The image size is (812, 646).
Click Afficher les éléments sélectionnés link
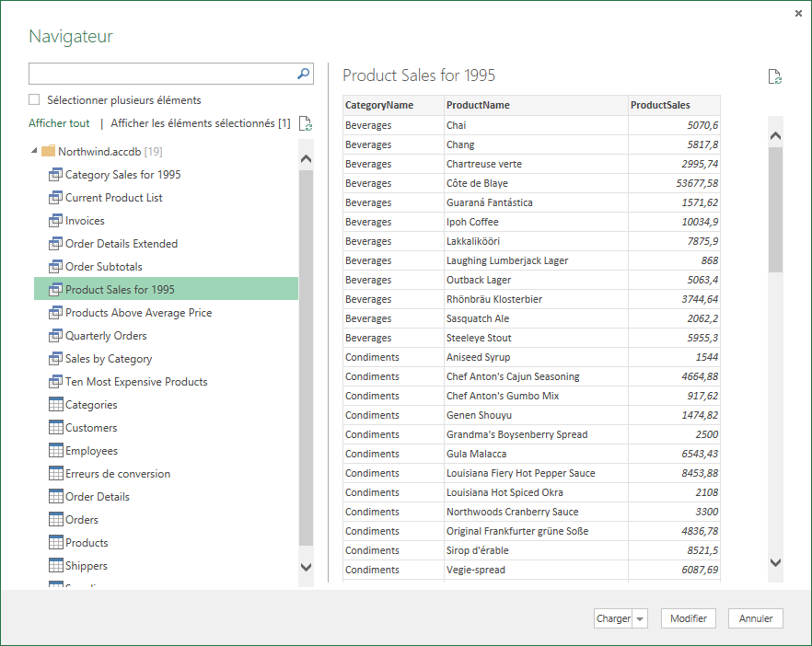click(200, 123)
